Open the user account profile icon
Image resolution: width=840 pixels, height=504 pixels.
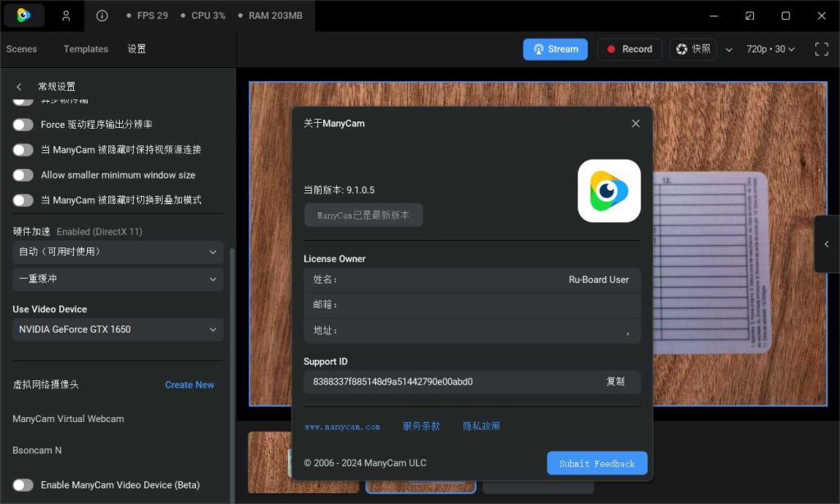(66, 16)
